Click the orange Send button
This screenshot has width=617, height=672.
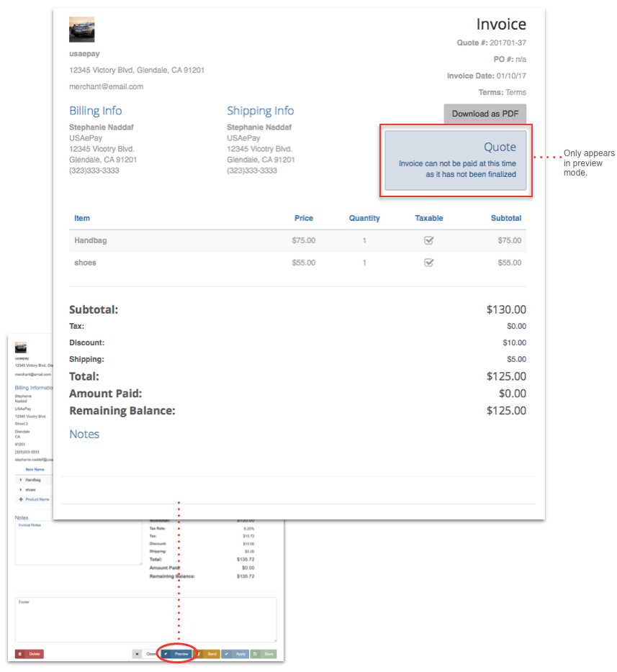coord(208,654)
